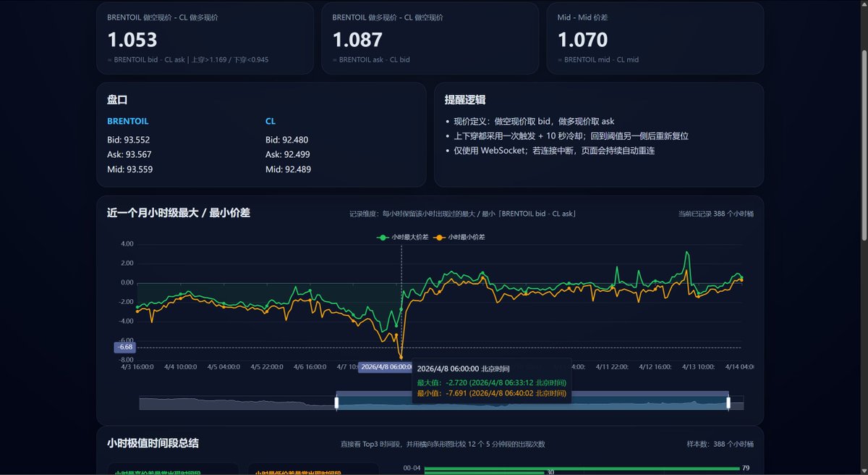
Task: Toggle the 小时最小价差 legend series
Action: [x=459, y=237]
